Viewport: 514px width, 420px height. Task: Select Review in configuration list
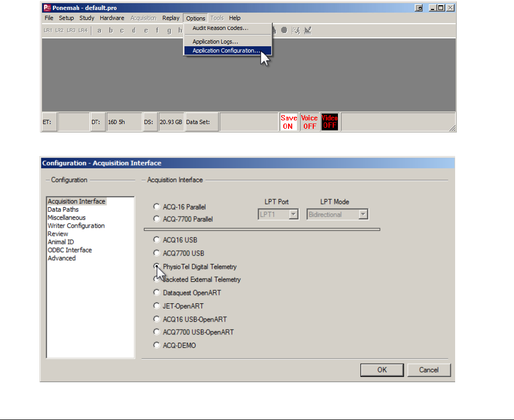pyautogui.click(x=58, y=234)
